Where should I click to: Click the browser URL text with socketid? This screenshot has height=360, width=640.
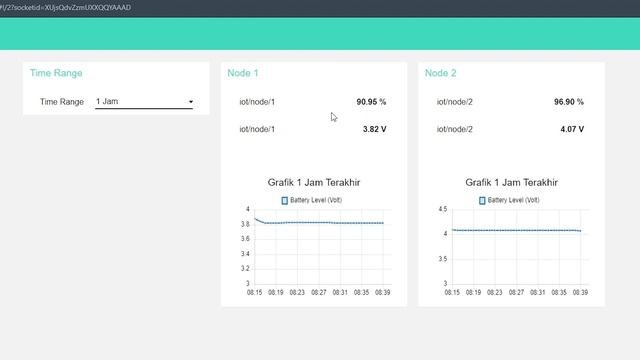pos(65,7)
